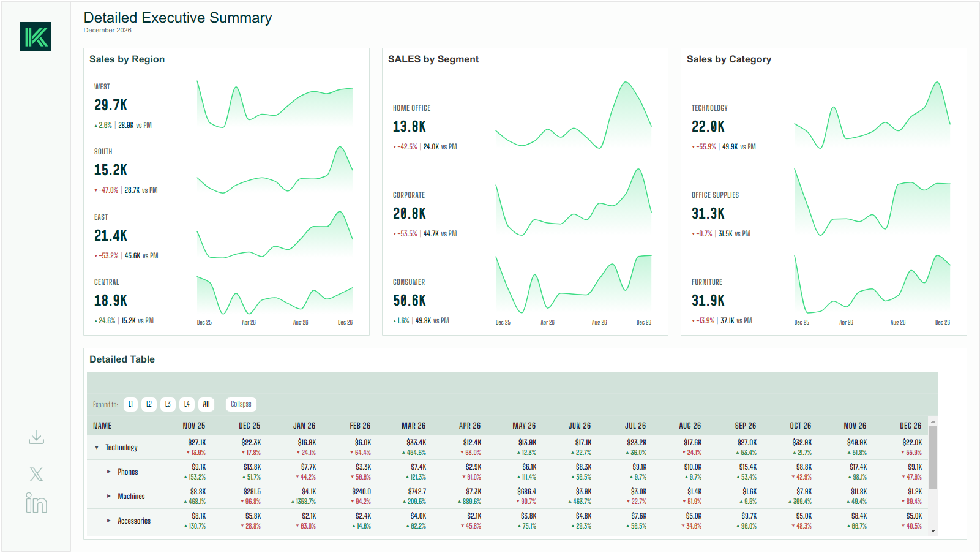Click Machines DEC 25 value $281.5
Screen dimensions: 980x553
pyautogui.click(x=252, y=492)
